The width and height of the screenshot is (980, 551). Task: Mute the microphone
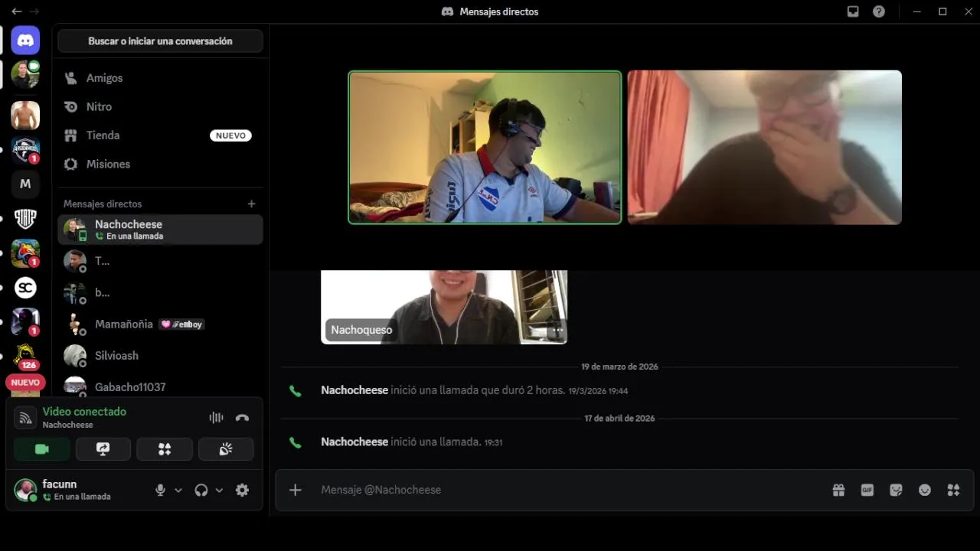160,491
